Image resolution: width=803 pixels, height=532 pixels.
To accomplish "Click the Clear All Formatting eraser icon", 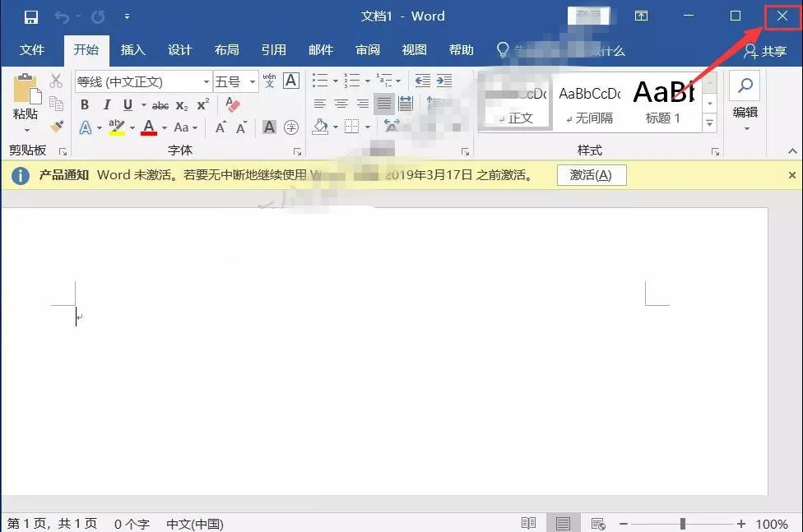I will click(x=233, y=104).
